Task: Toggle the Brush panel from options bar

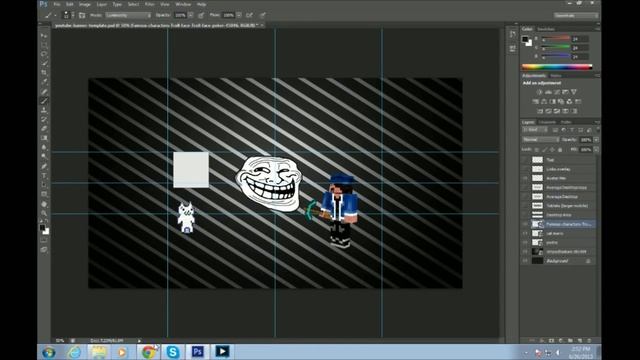Action: pos(82,15)
